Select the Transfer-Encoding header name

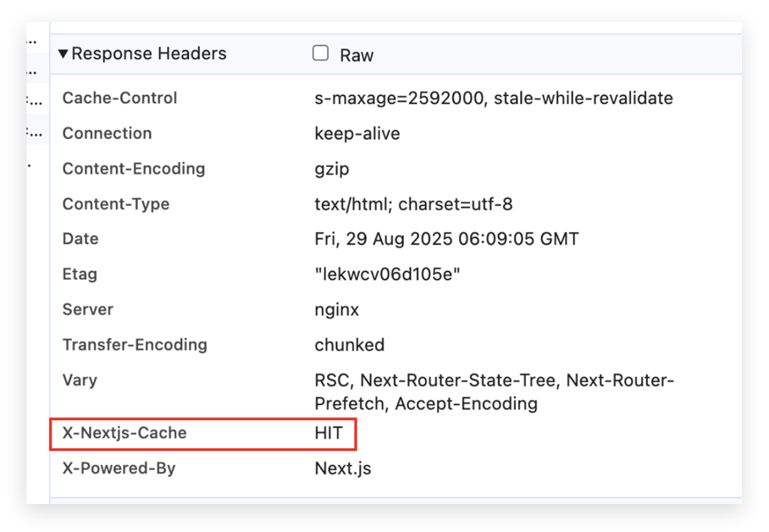coord(135,345)
